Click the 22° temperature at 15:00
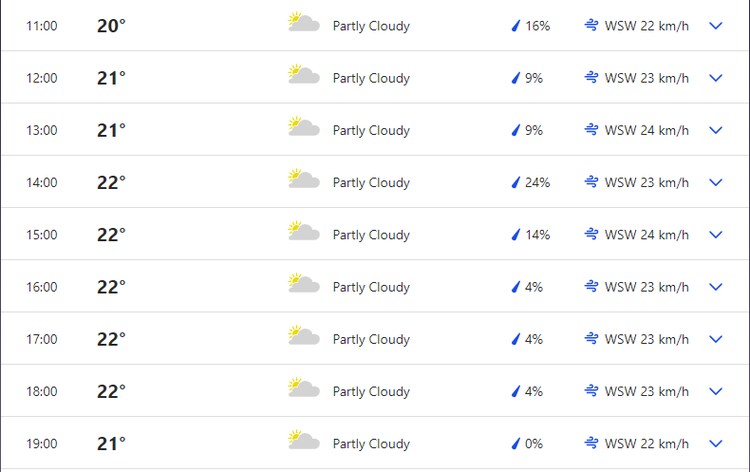 (111, 235)
